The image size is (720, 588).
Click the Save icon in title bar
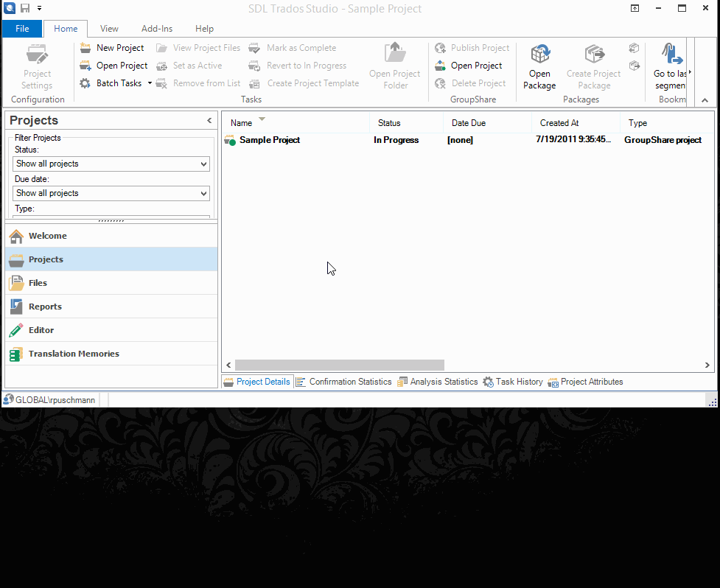[25, 8]
